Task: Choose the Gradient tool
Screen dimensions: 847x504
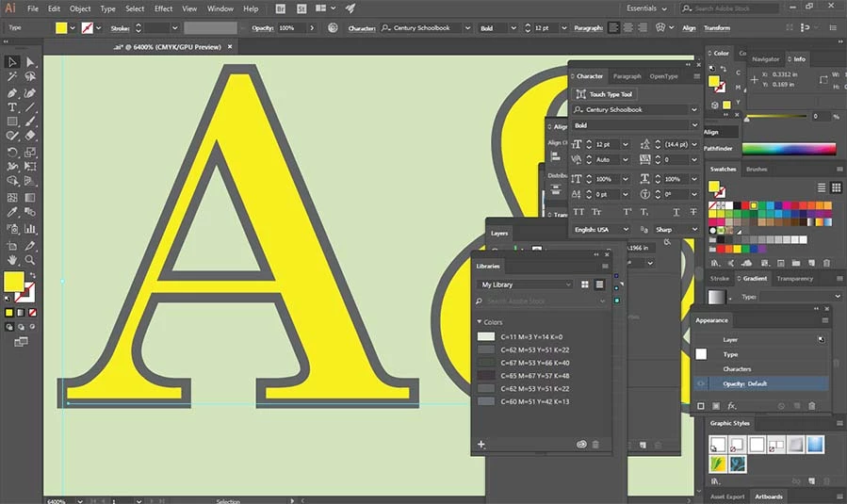Action: (30, 197)
